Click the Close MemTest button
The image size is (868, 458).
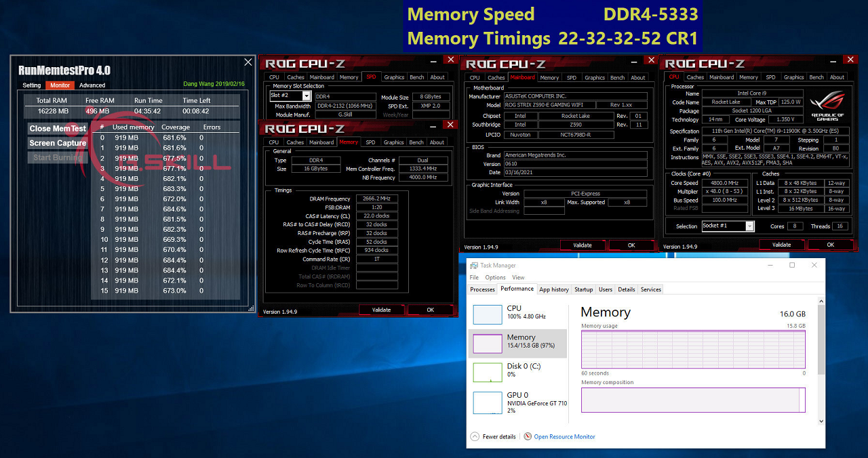pyautogui.click(x=58, y=128)
